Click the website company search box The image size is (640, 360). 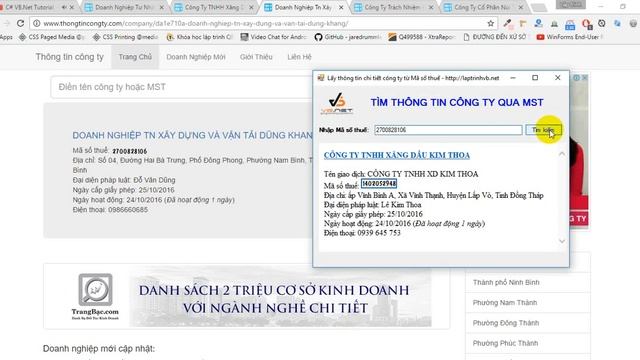tap(182, 87)
